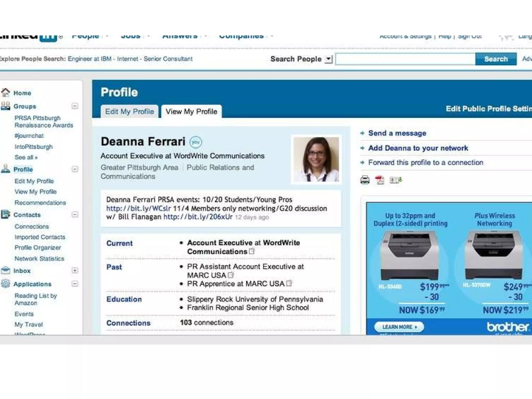The image size is (532, 399).
Task: Select the View My Profile tab
Action: tap(191, 111)
